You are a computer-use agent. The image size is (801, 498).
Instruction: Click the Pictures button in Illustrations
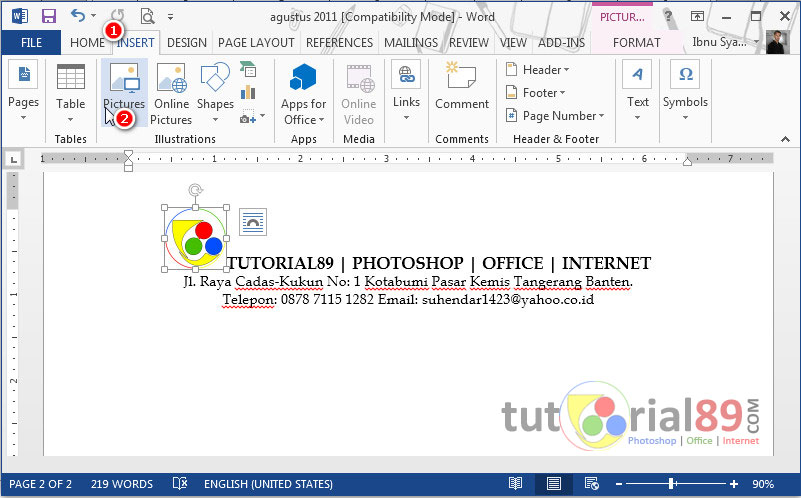(x=124, y=93)
